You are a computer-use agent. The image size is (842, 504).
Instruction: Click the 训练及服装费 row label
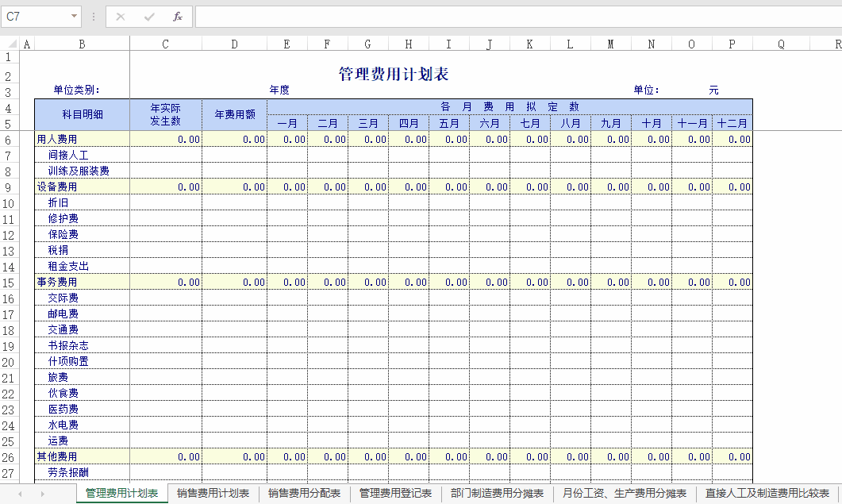pos(79,171)
